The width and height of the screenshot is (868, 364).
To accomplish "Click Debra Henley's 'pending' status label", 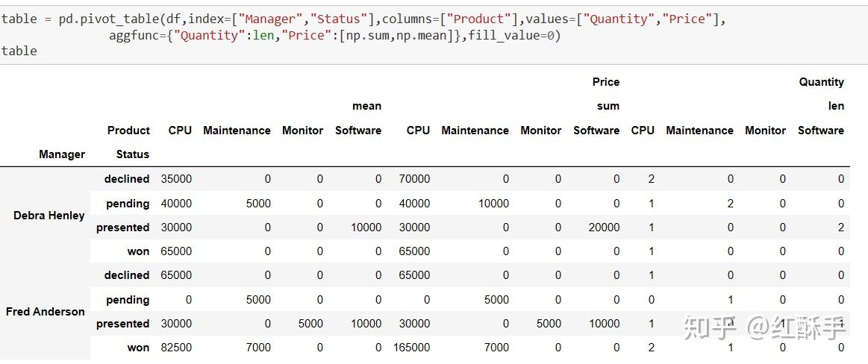I will pos(128,204).
